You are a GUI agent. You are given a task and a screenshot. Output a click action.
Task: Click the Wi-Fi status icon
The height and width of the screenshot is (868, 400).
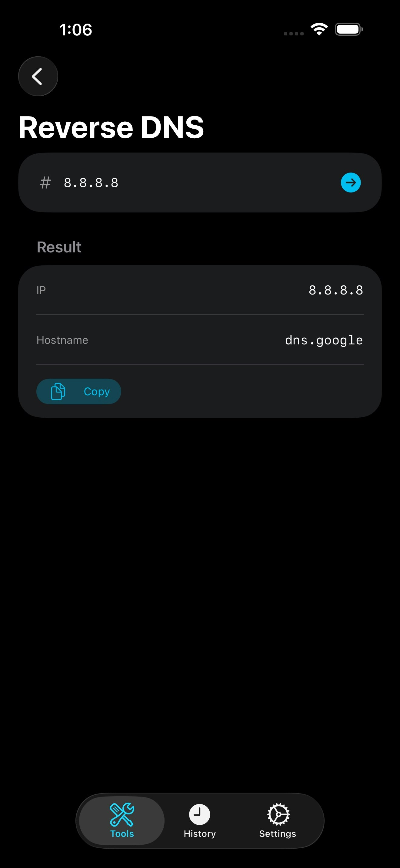[x=319, y=29]
